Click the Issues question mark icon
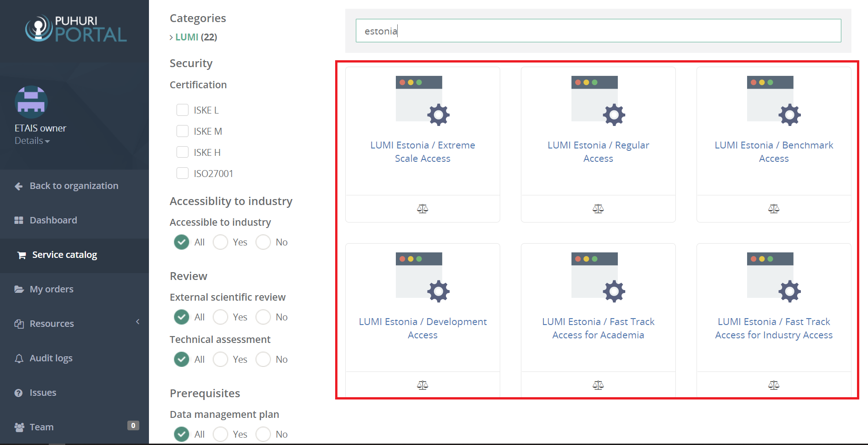The height and width of the screenshot is (445, 868). click(18, 393)
